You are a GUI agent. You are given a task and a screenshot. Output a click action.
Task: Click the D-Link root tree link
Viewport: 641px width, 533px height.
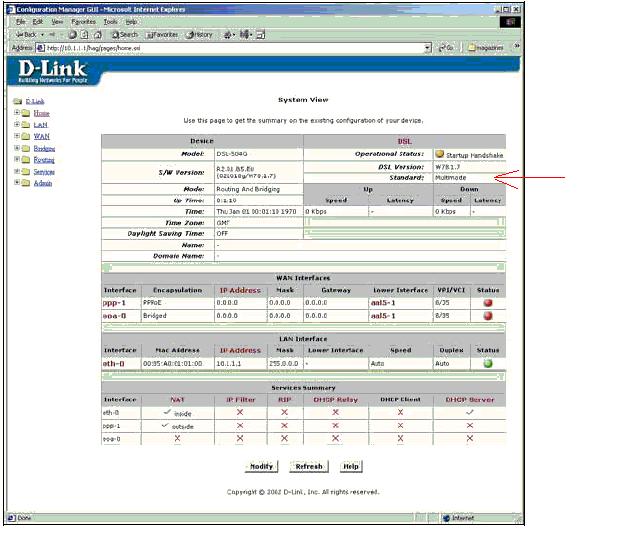pyautogui.click(x=35, y=101)
